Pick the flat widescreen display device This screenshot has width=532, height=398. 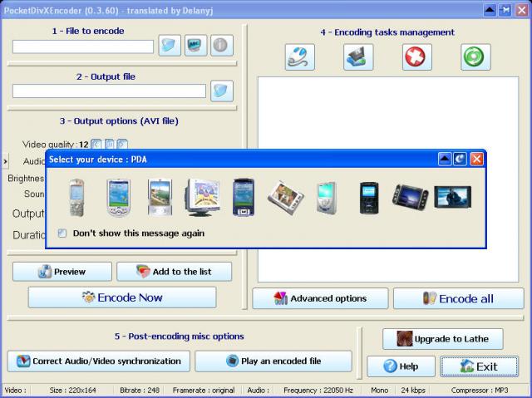[452, 197]
